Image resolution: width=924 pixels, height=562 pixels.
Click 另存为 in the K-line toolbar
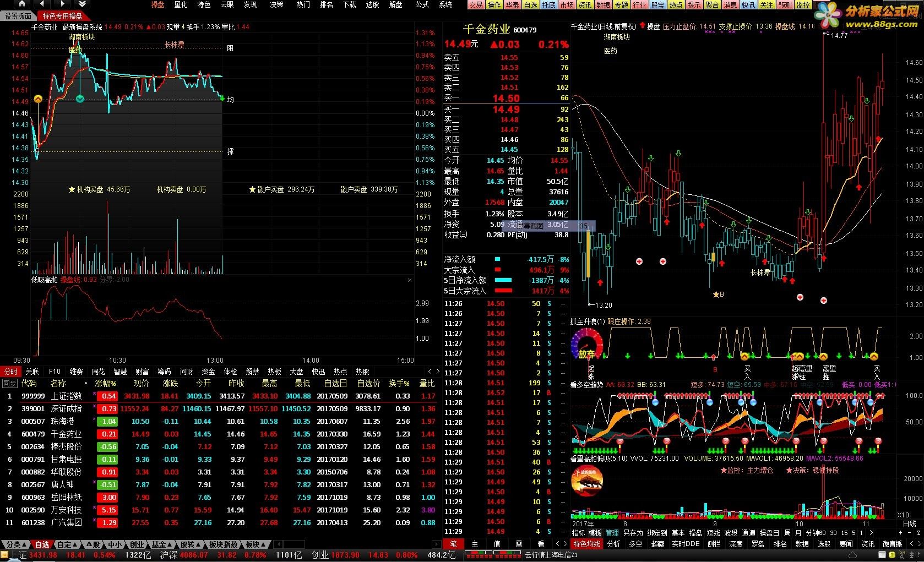(633, 533)
